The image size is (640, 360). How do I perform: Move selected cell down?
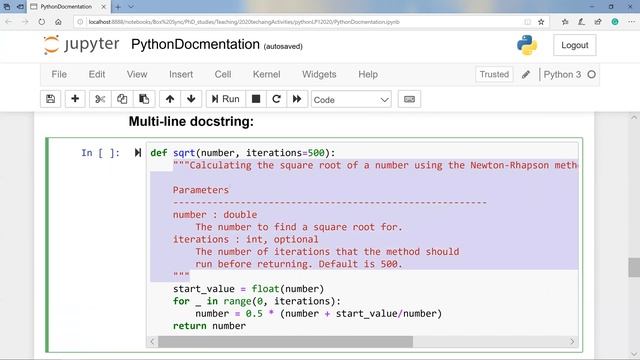(x=191, y=99)
